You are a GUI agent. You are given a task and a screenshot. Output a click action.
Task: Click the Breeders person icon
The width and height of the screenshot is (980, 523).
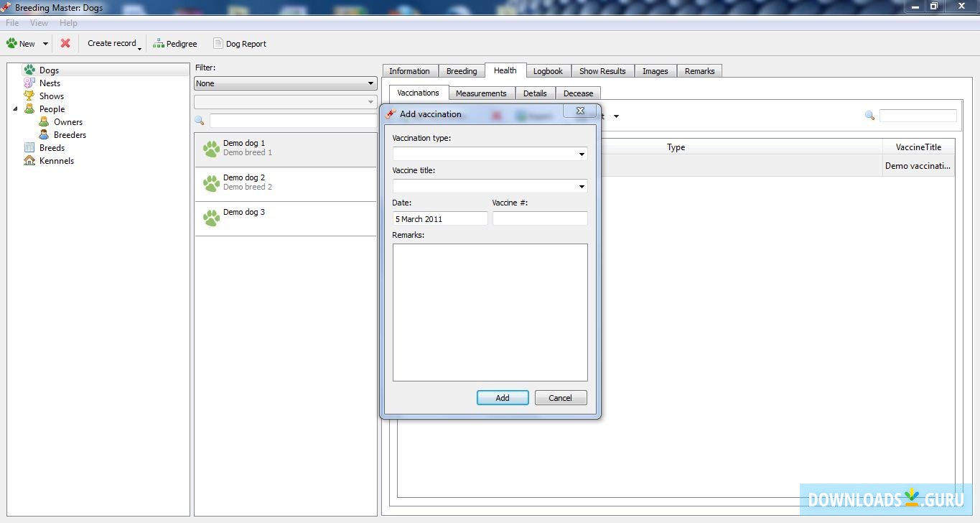pyautogui.click(x=44, y=134)
